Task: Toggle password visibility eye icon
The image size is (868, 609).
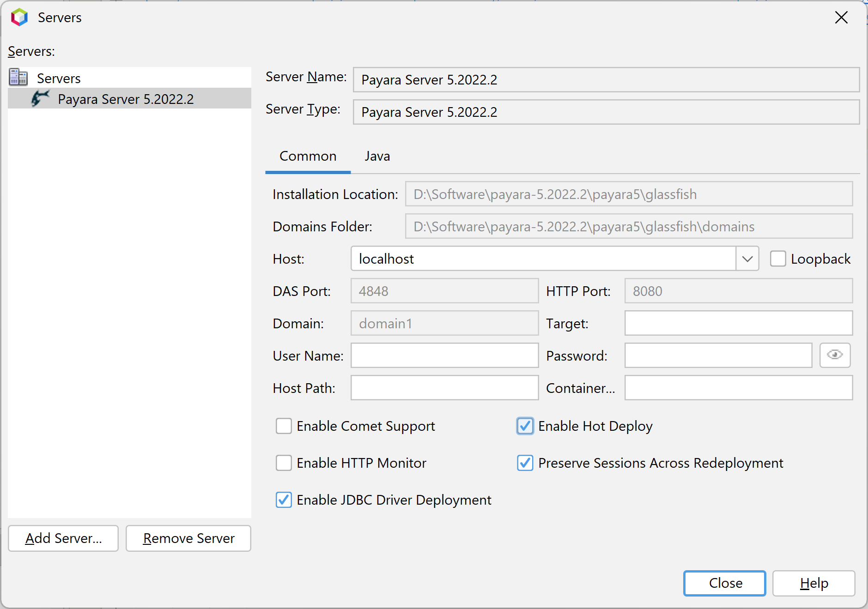Action: point(834,355)
